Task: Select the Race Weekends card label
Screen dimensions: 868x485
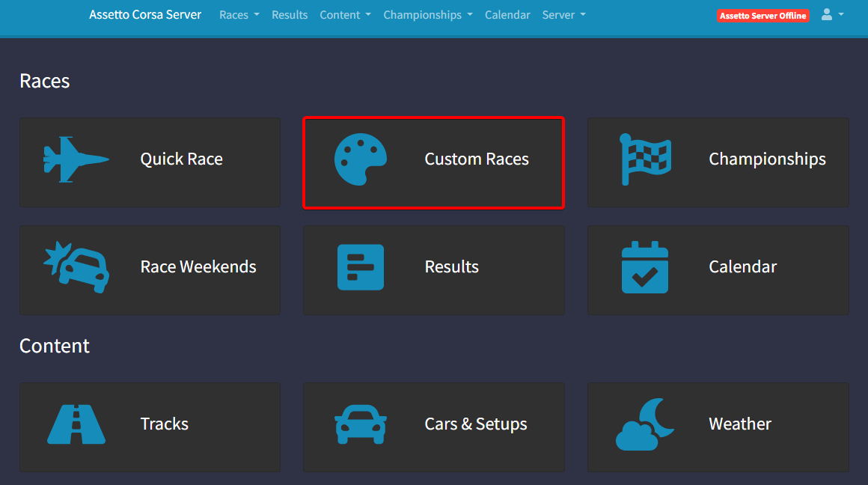Action: coord(198,267)
